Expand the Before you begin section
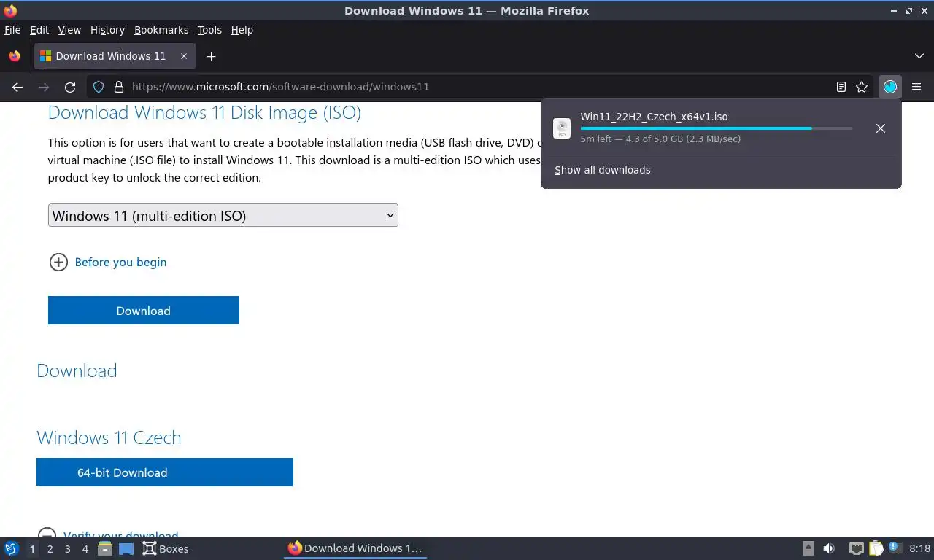 tap(58, 262)
